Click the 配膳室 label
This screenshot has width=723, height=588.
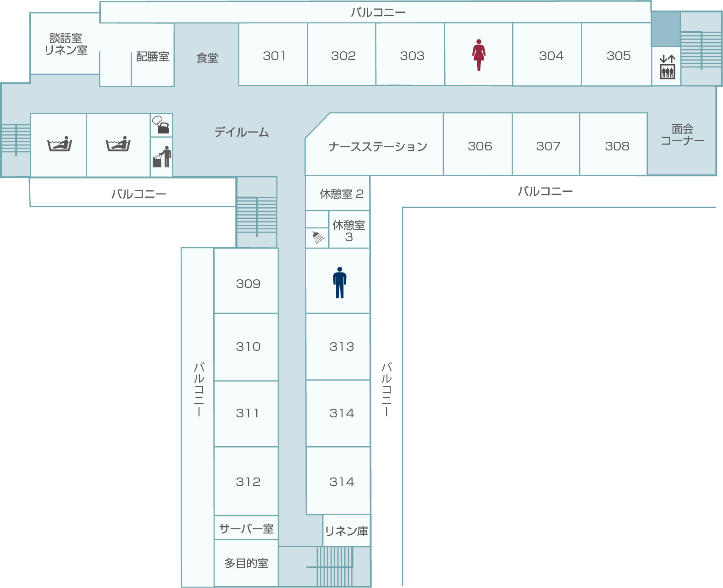(153, 57)
